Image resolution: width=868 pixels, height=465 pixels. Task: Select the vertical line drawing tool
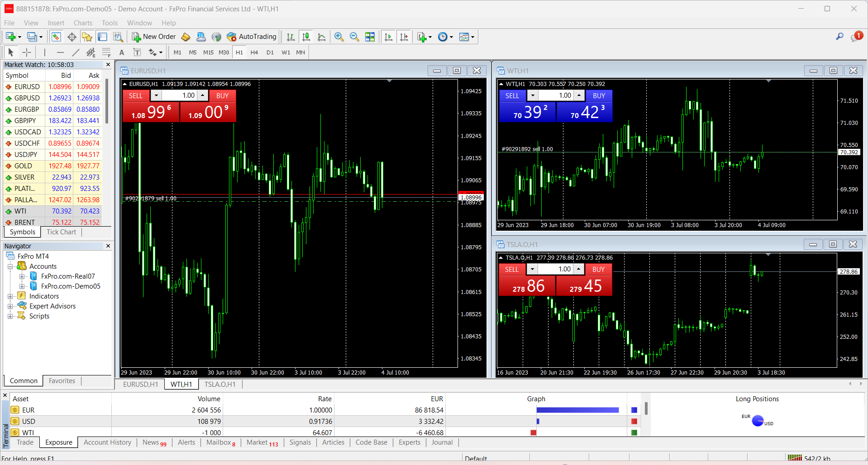tap(44, 52)
